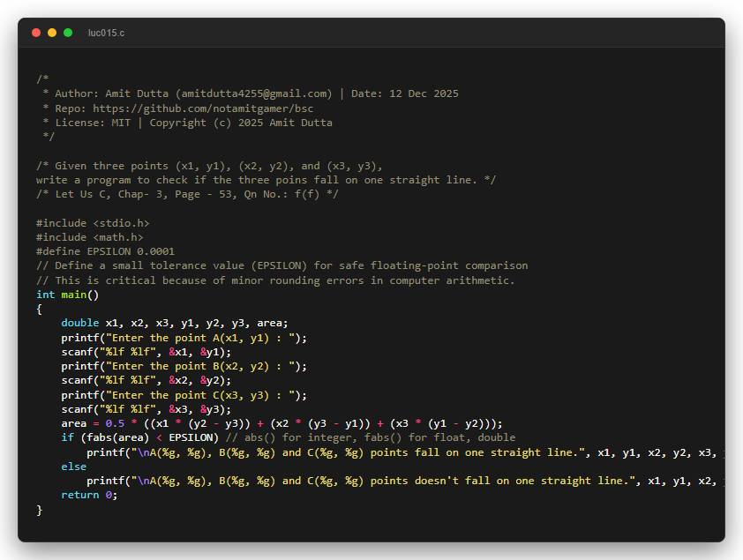Click the 'Define a small tolerance value' comment

point(282,266)
